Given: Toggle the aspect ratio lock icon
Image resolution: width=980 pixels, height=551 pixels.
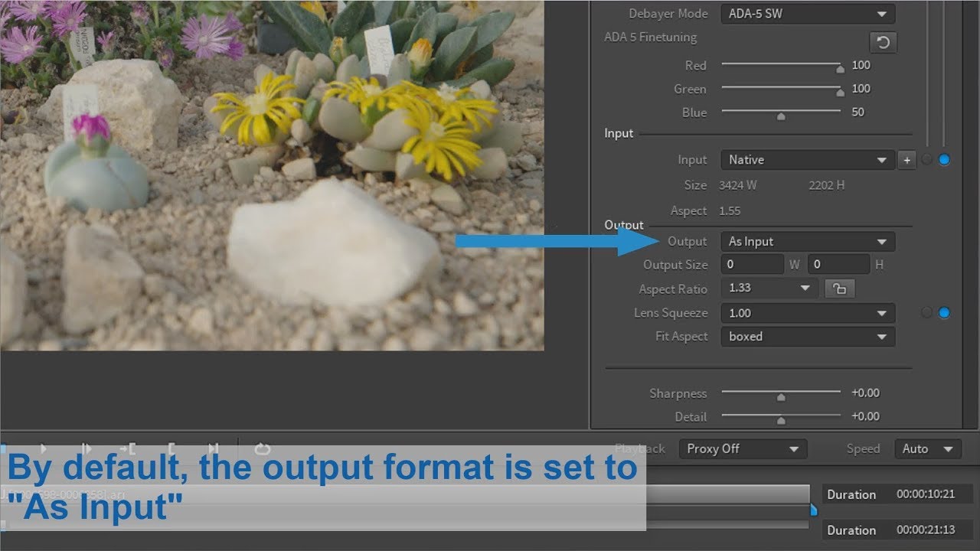Looking at the screenshot, I should click(840, 289).
